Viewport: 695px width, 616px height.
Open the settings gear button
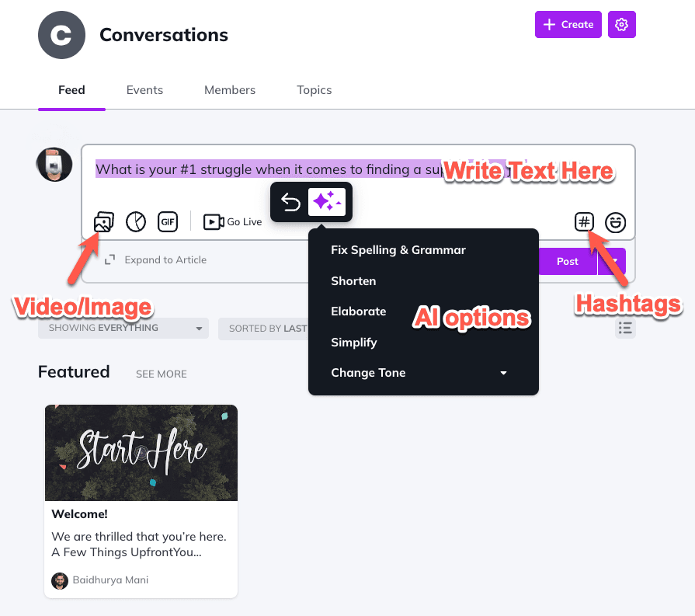[x=621, y=24]
